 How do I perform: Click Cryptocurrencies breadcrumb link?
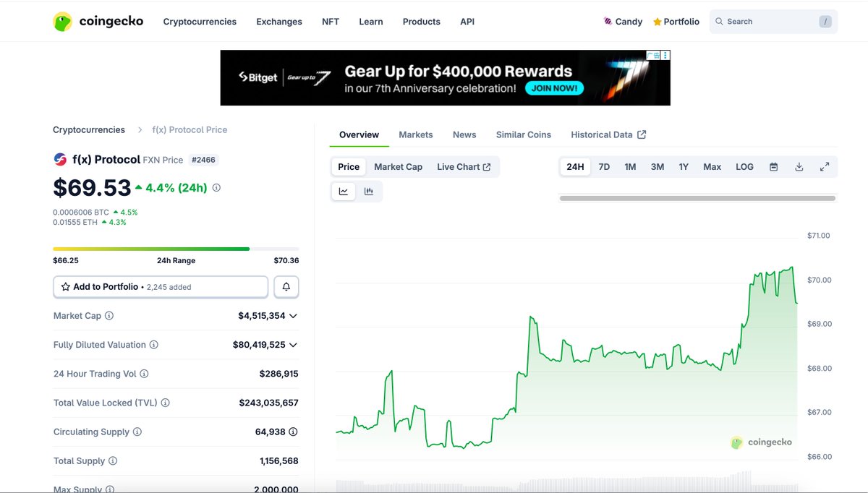coord(89,130)
